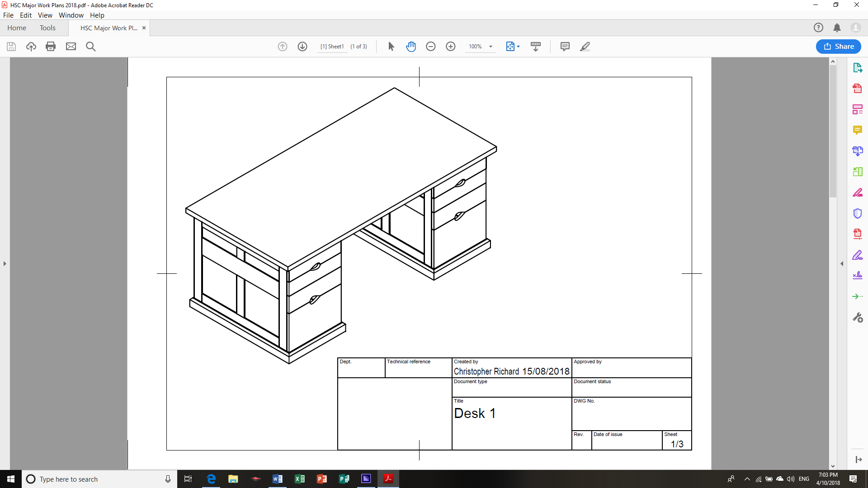Open Excel from taskbar
This screenshot has height=488, width=868.
coord(299,479)
